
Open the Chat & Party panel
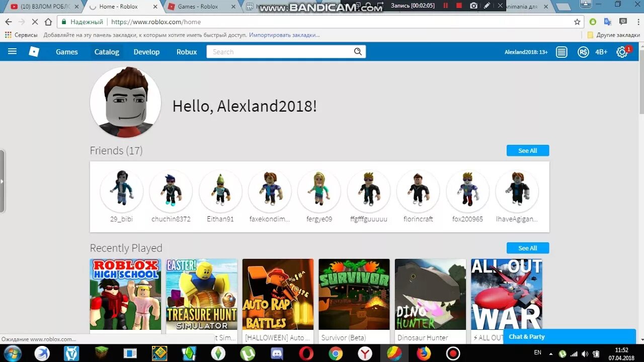tap(570, 336)
